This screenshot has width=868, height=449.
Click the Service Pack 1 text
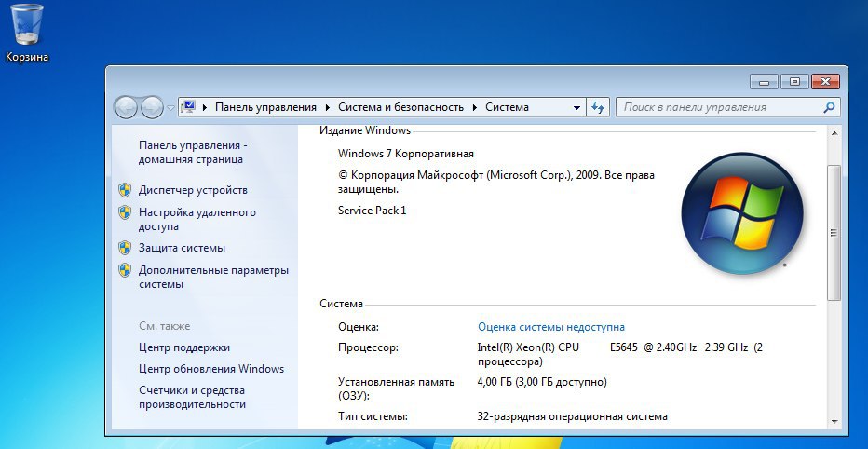click(x=372, y=211)
